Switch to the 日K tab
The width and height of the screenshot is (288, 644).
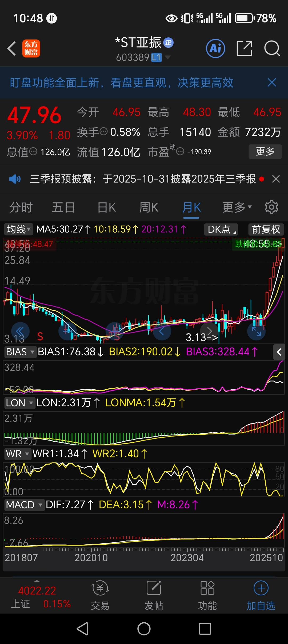pyautogui.click(x=107, y=207)
